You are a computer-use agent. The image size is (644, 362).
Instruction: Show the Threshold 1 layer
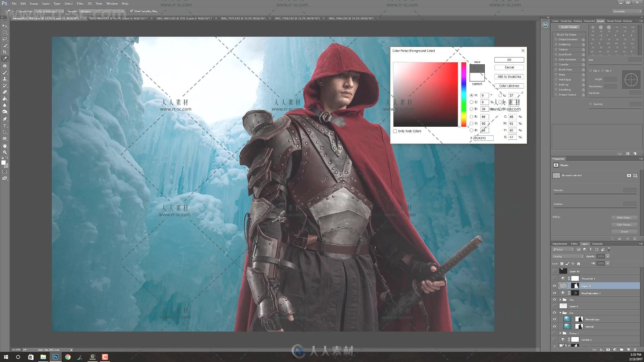pos(554,279)
